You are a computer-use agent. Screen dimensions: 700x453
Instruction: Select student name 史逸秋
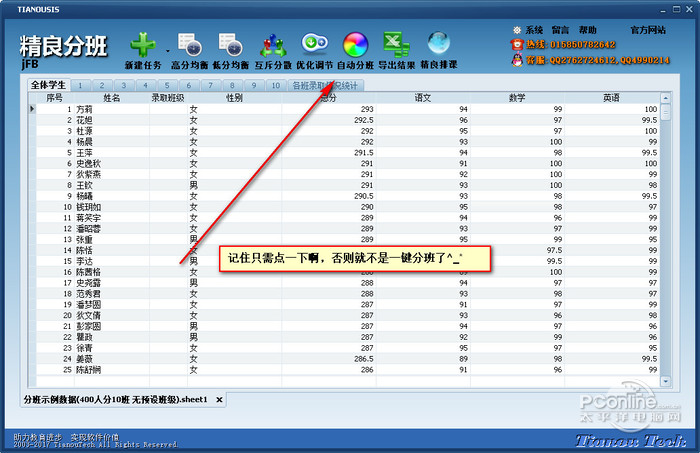click(x=88, y=163)
